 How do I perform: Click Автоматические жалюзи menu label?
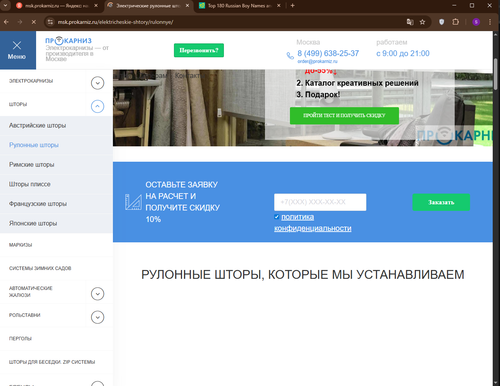pyautogui.click(x=31, y=292)
